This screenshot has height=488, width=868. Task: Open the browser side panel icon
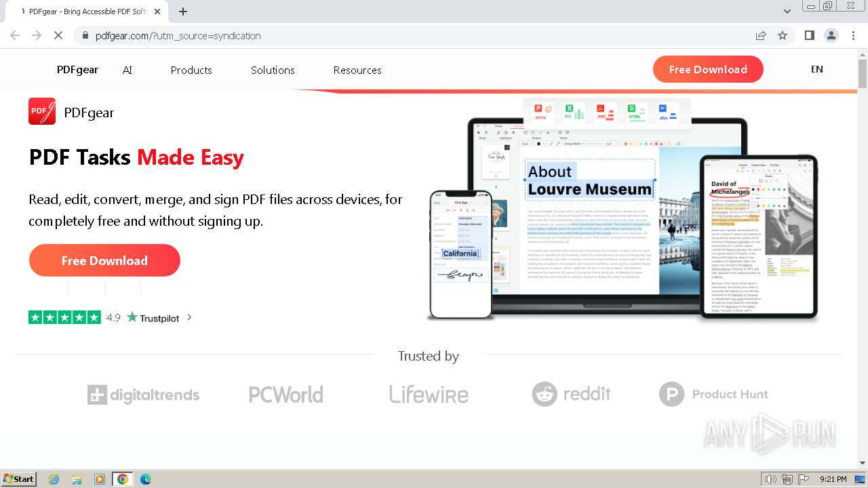[809, 35]
